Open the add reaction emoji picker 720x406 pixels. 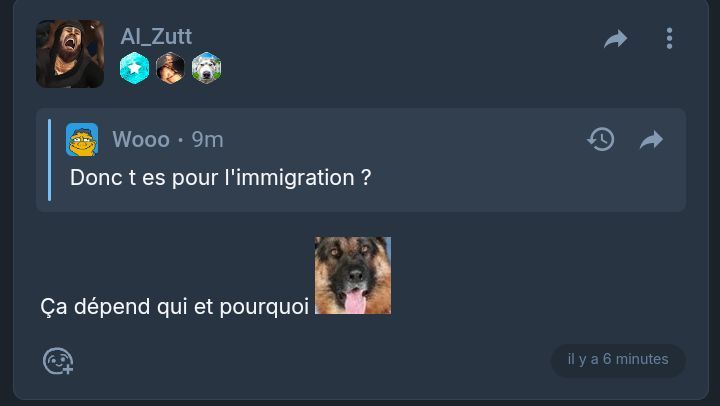coord(58,361)
